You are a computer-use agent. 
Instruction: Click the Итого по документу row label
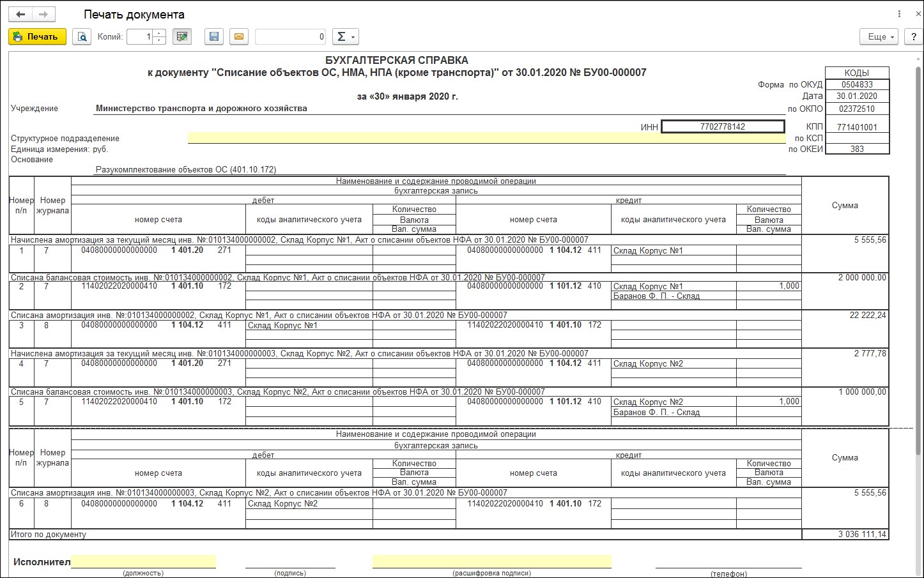point(49,534)
